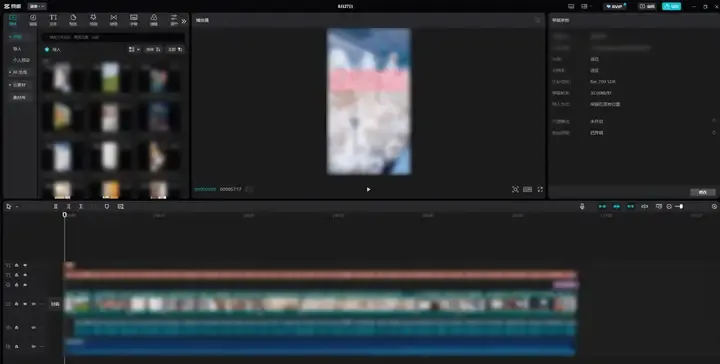Click the delete-left trim tool
720x364 pixels.
[68, 207]
